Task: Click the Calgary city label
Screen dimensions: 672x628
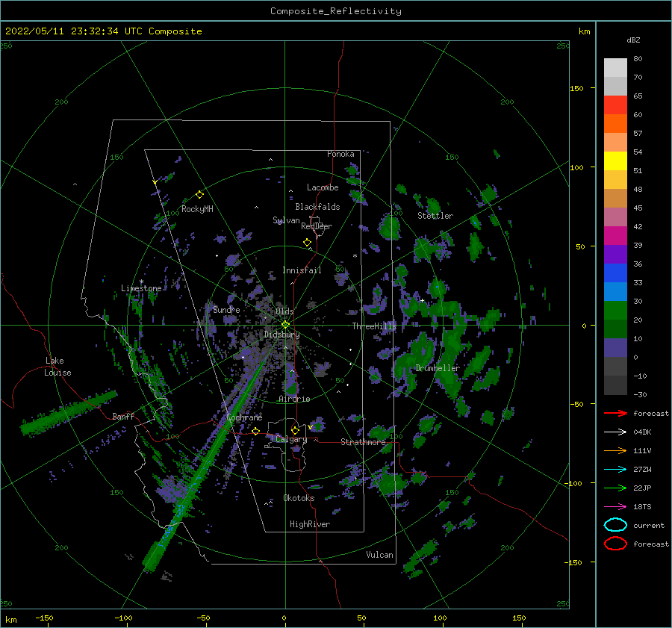Action: (291, 439)
